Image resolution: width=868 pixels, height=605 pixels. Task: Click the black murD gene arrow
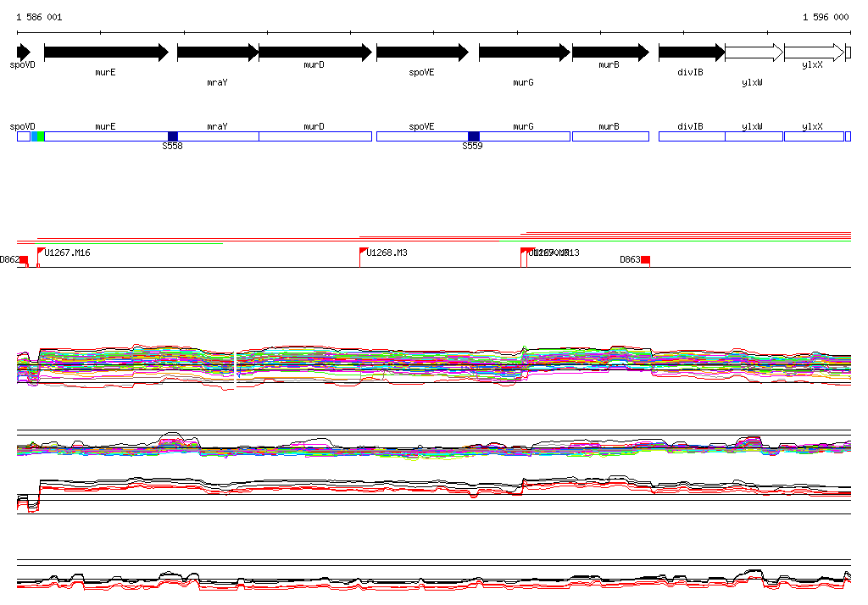pos(315,53)
